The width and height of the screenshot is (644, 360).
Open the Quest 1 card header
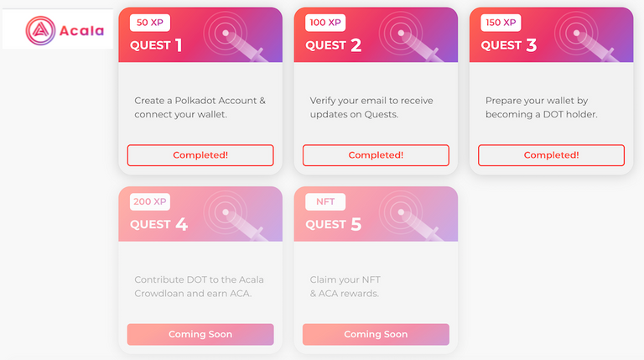200,35
